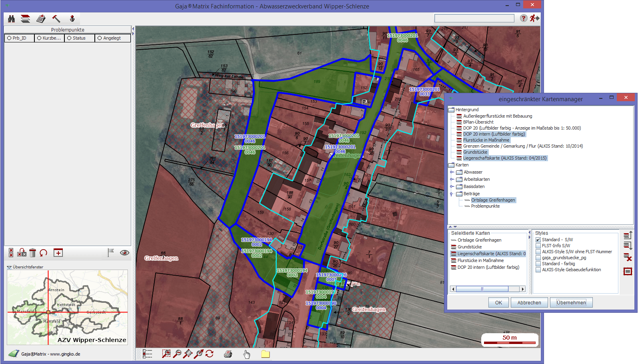Click the hammer tool icon
Image resolution: width=640 pixels, height=364 pixels.
56,19
